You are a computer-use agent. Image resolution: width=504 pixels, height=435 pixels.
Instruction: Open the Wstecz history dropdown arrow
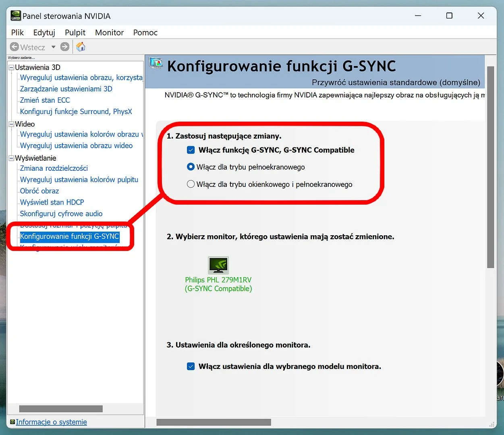coord(53,47)
